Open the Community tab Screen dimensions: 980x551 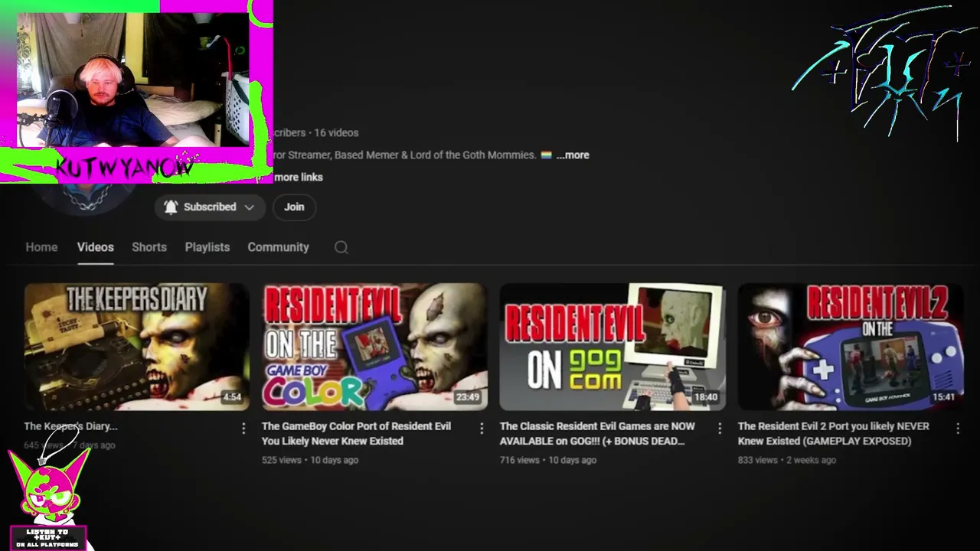tap(278, 247)
